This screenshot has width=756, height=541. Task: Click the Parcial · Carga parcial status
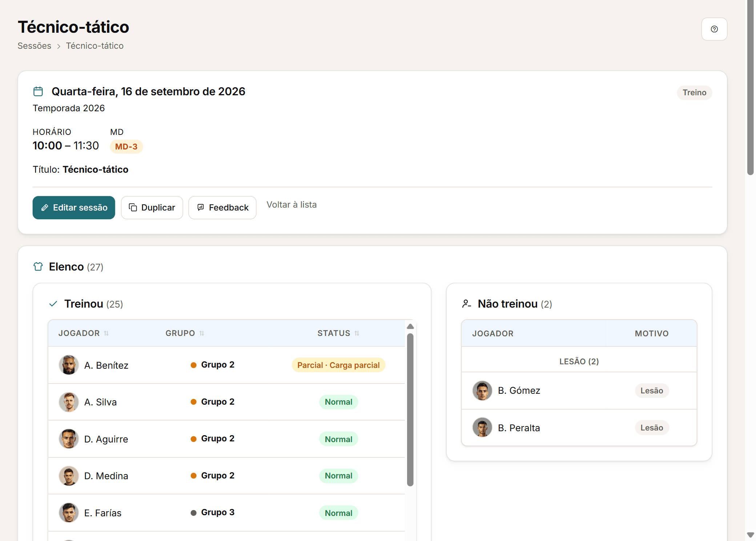click(x=338, y=365)
